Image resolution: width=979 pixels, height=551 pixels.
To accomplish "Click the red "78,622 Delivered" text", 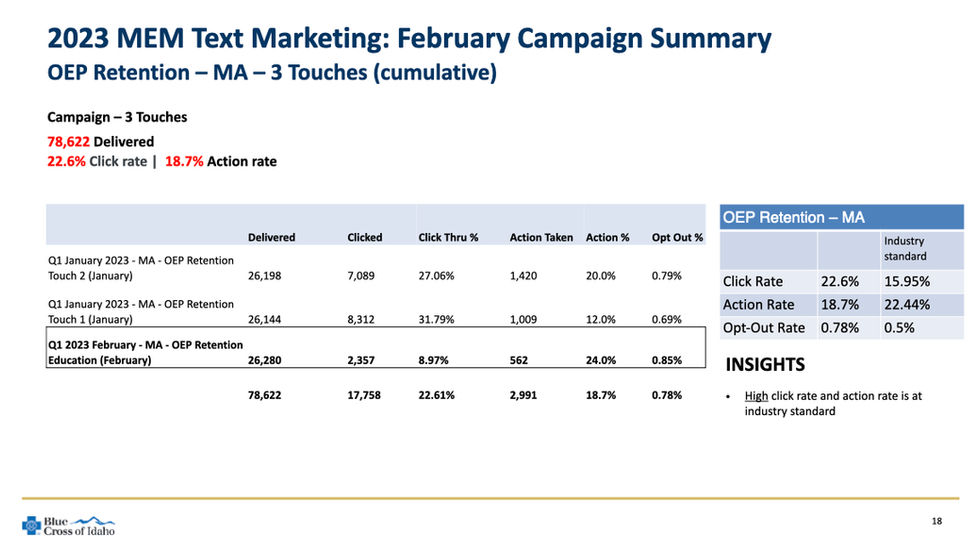I will tap(101, 142).
